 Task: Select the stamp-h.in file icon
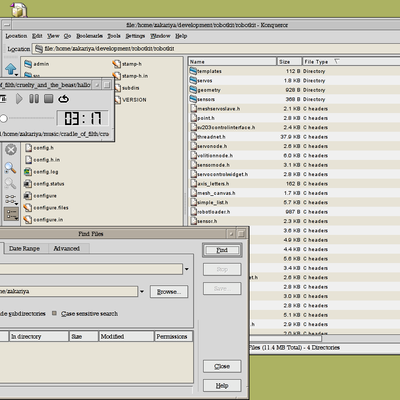[x=117, y=76]
